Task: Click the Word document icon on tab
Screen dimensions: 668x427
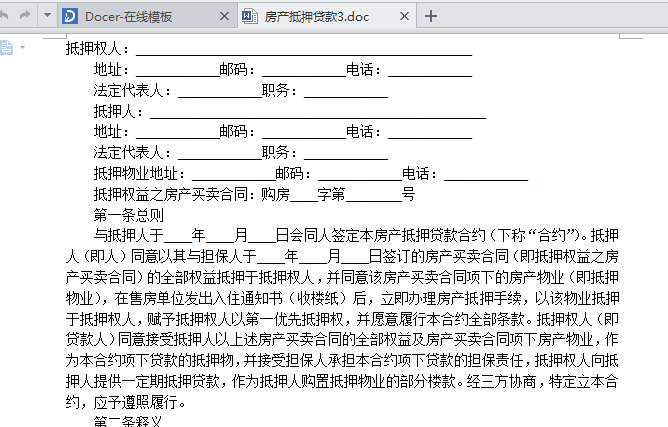Action: pyautogui.click(x=249, y=16)
